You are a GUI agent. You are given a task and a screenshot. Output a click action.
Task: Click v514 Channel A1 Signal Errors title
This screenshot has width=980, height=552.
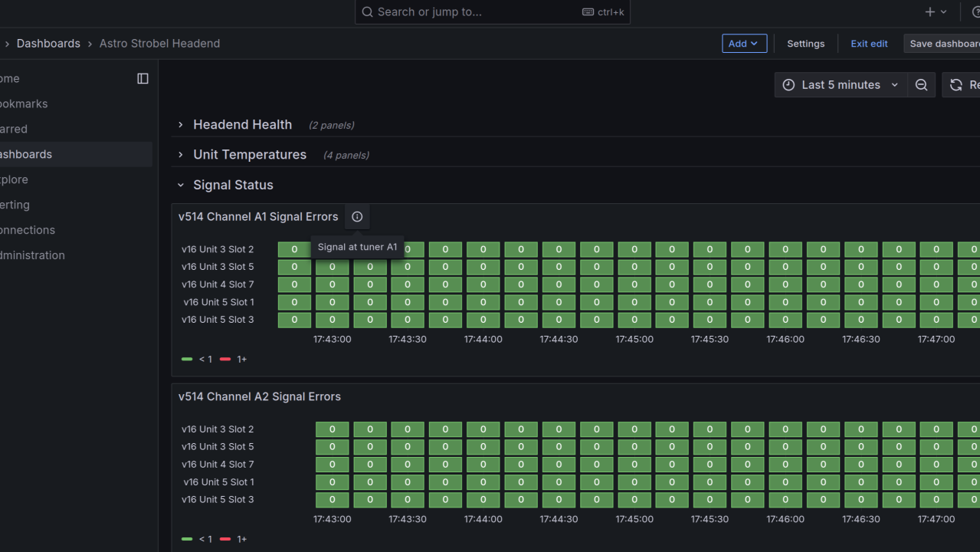pos(258,217)
